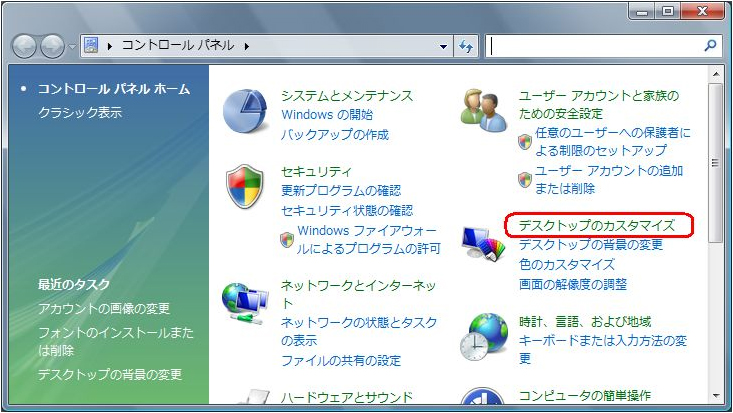
Task: Open デスクトップのカスタマイズ category
Action: (x=596, y=225)
